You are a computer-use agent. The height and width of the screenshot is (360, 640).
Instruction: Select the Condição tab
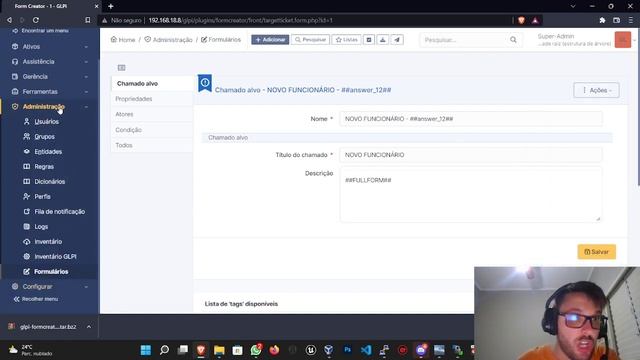(152, 130)
